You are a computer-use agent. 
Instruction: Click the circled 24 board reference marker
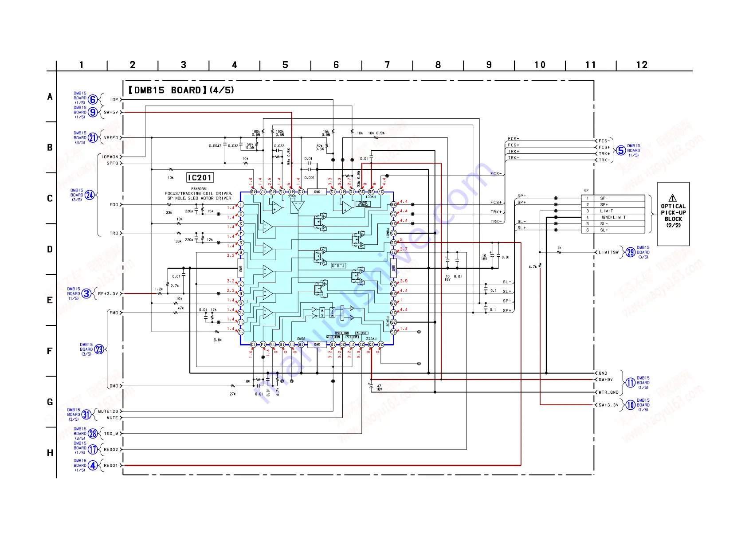coord(90,195)
